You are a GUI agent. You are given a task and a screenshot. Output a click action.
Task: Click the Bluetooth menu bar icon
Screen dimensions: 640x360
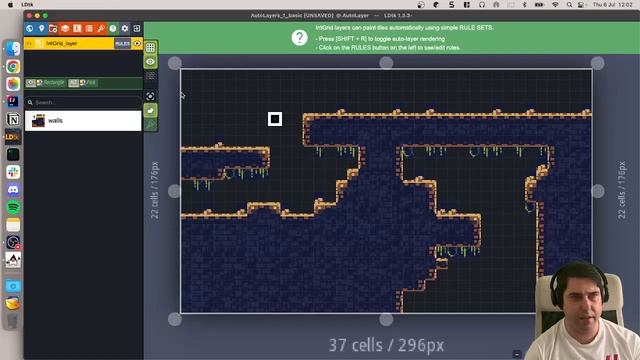click(524, 4)
